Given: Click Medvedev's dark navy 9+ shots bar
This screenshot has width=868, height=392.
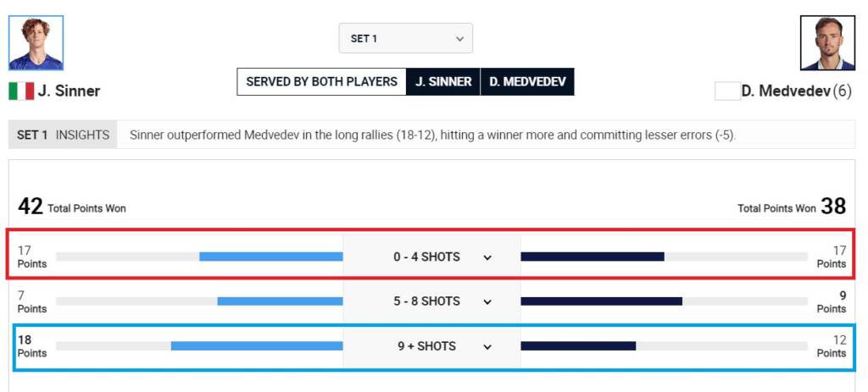Looking at the screenshot, I should [578, 345].
